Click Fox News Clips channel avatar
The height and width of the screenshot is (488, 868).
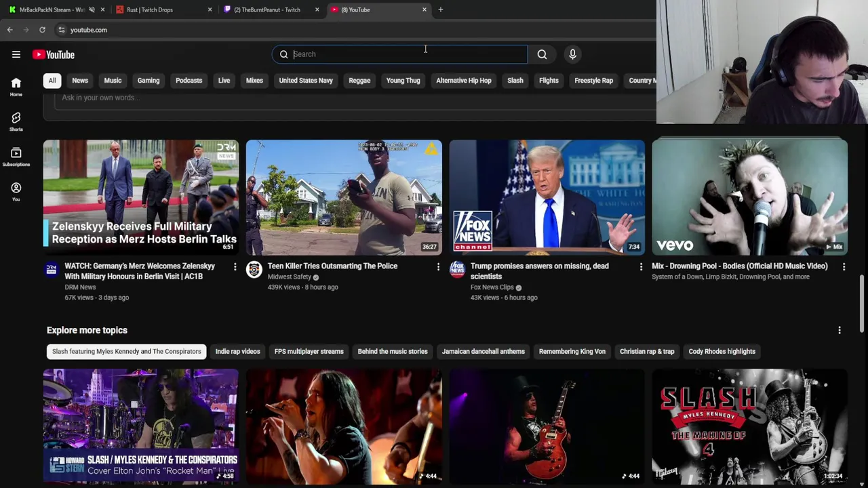[x=457, y=270]
